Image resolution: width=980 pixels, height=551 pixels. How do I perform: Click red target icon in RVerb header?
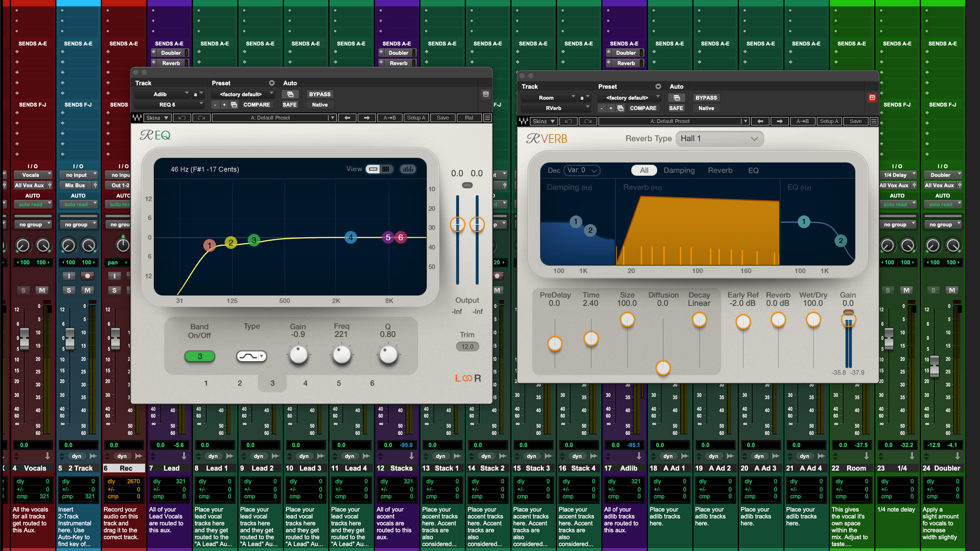872,98
